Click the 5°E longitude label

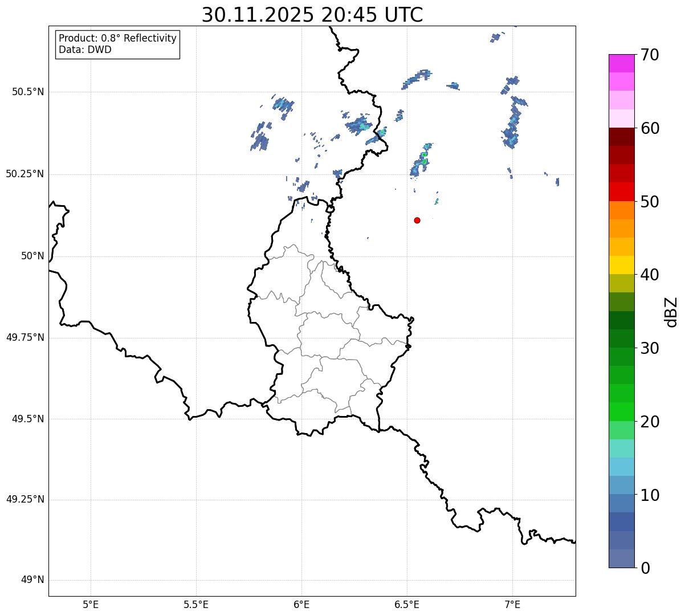[x=91, y=604]
